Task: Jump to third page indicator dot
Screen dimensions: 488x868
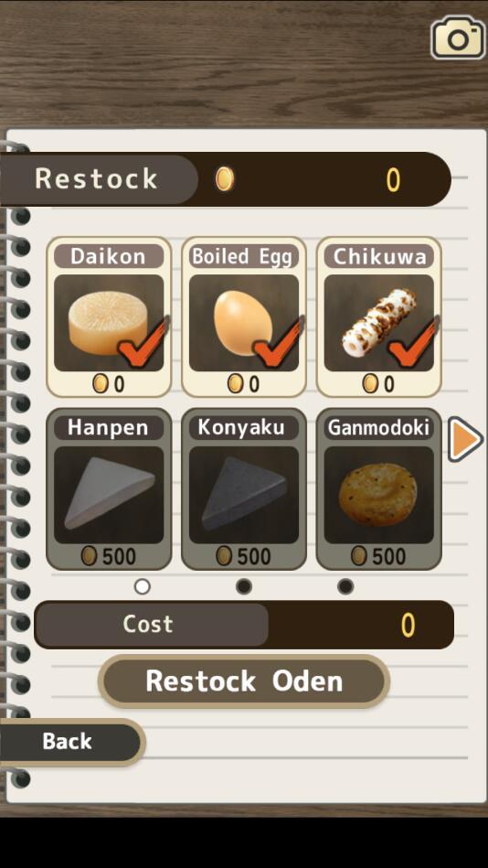Action: click(x=345, y=586)
